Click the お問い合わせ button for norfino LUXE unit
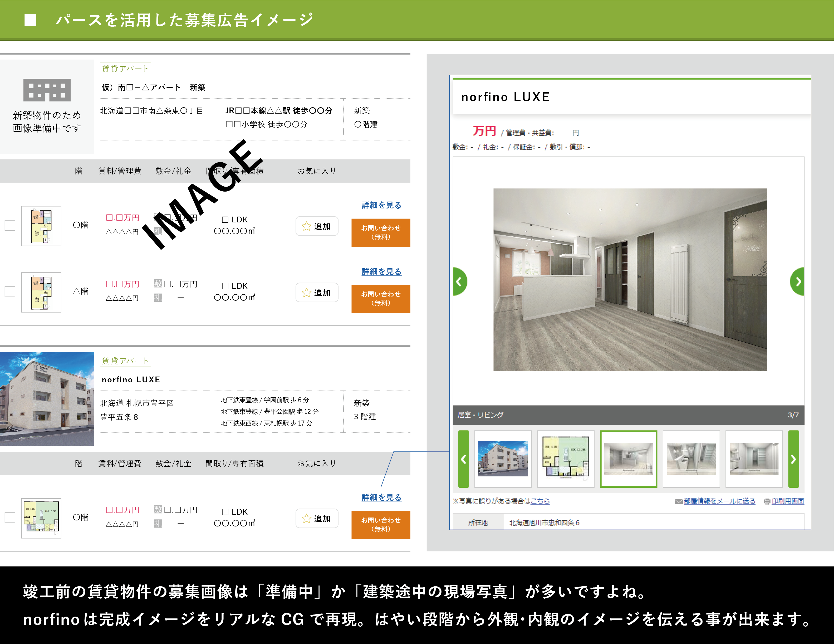 click(x=381, y=525)
